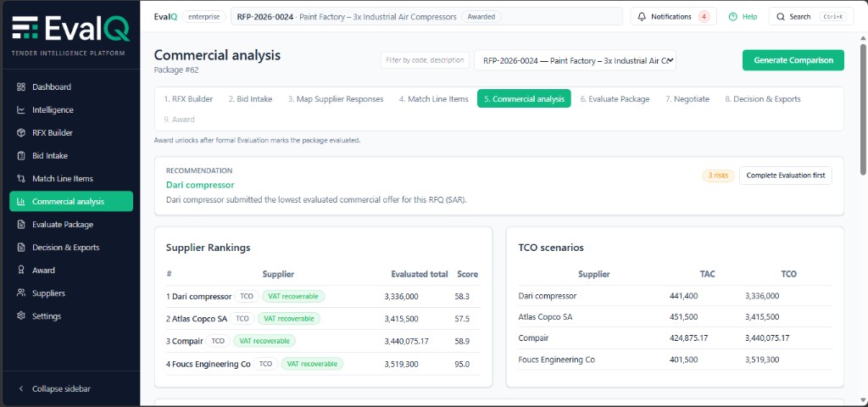Click the score 95.0 for Foucs Engineering
Image resolution: width=868 pixels, height=407 pixels.
462,365
